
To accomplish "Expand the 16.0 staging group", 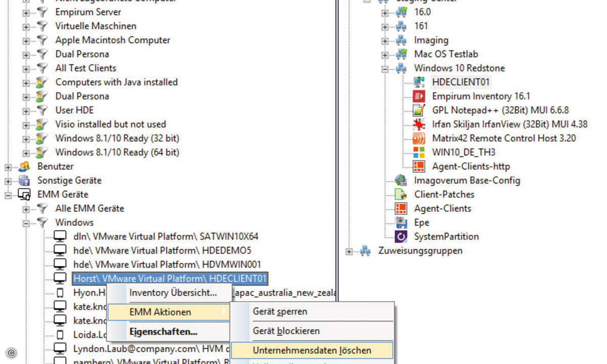I will [x=385, y=13].
